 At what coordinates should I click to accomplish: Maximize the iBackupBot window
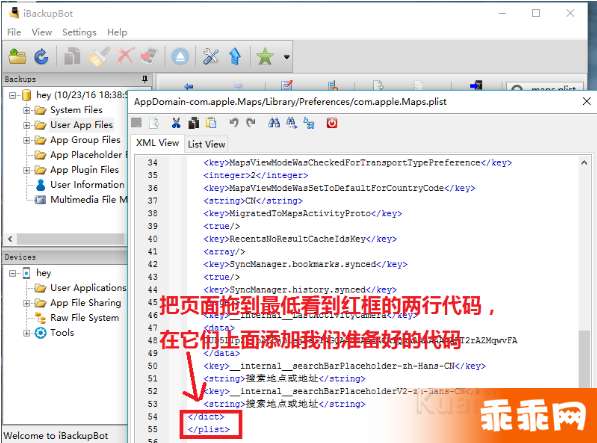(x=536, y=13)
